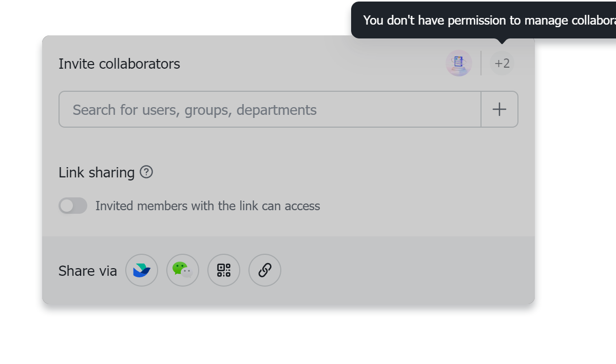Open the QR code sharing option
The image size is (616, 364).
point(224,270)
